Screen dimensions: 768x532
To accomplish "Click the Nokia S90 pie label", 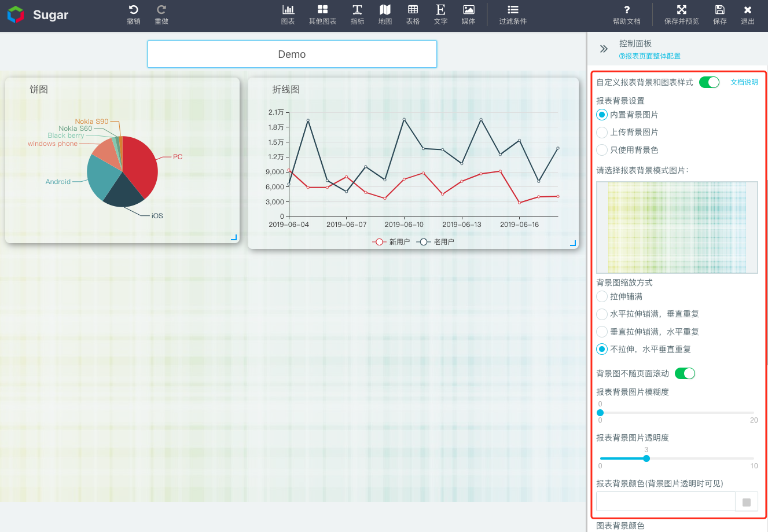I will (91, 122).
